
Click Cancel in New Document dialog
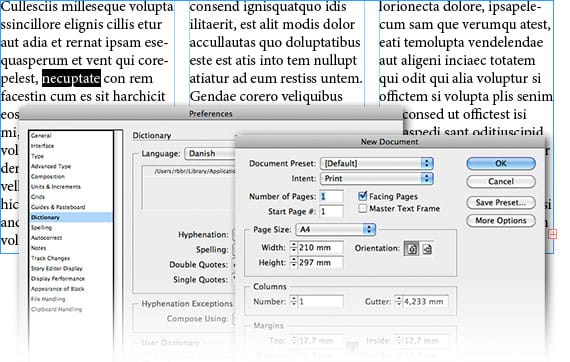(501, 181)
